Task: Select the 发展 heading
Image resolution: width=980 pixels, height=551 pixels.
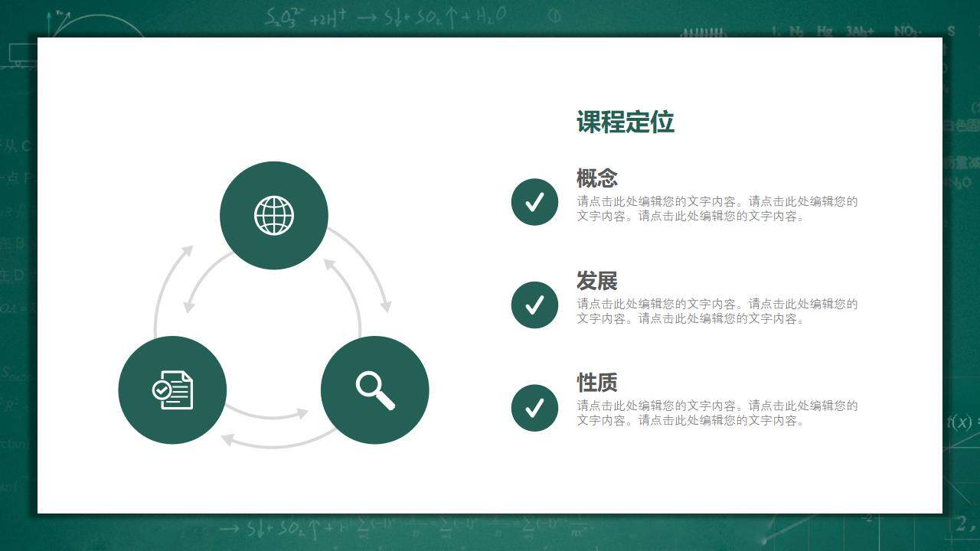Action: 597,281
